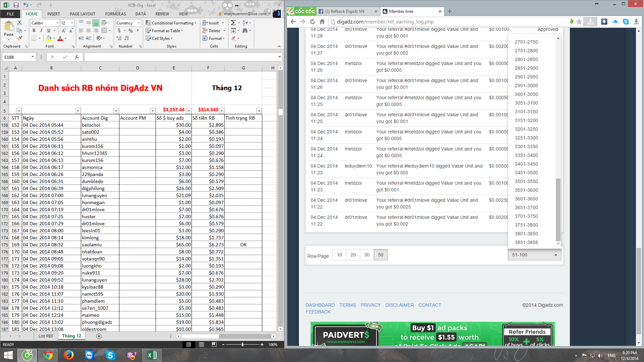The width and height of the screenshot is (644, 362).
Task: Open Cell Styles dropdown
Action: click(x=159, y=38)
